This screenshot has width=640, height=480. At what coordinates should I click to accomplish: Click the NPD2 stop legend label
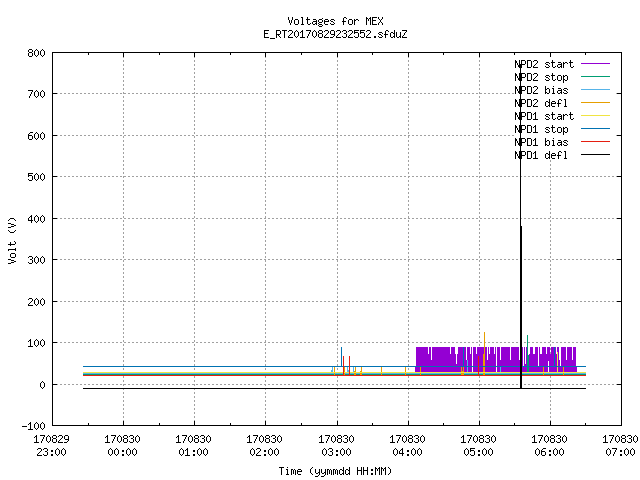[541, 77]
